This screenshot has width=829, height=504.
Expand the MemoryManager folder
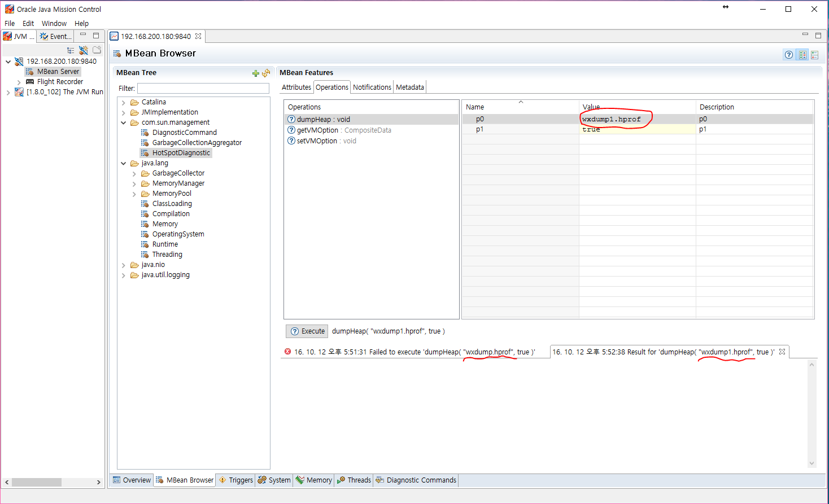[134, 184]
